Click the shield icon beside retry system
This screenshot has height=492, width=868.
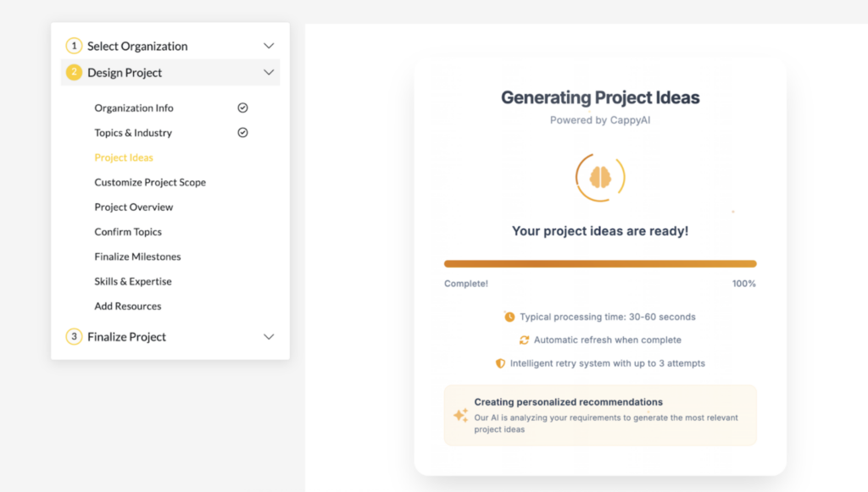[x=500, y=363]
